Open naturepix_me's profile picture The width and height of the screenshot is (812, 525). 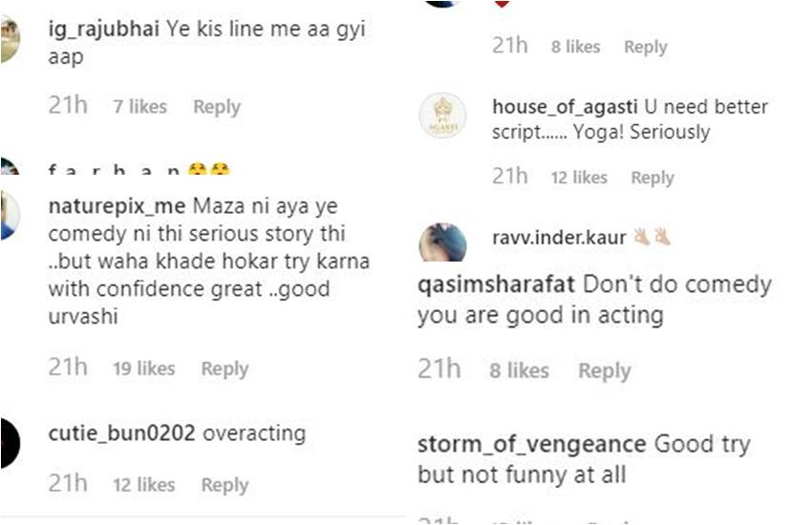pyautogui.click(x=8, y=216)
